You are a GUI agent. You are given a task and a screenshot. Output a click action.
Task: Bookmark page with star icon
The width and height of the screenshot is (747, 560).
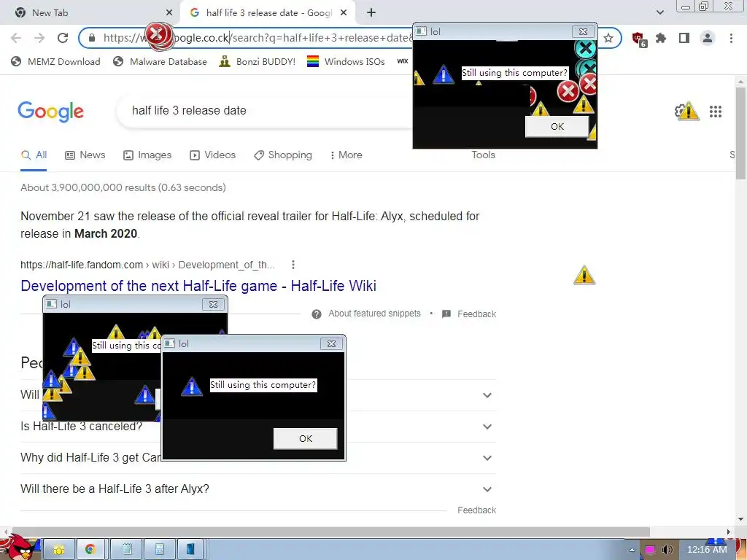click(608, 38)
